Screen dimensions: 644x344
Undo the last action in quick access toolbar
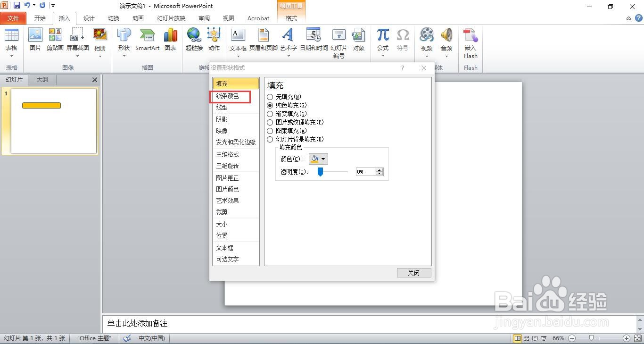point(27,6)
